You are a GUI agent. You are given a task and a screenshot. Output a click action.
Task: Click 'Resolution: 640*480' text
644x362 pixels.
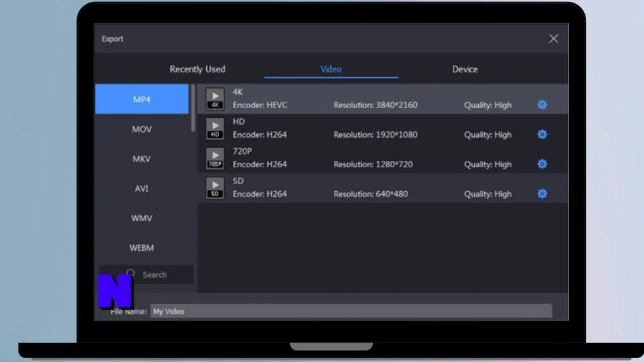point(370,194)
